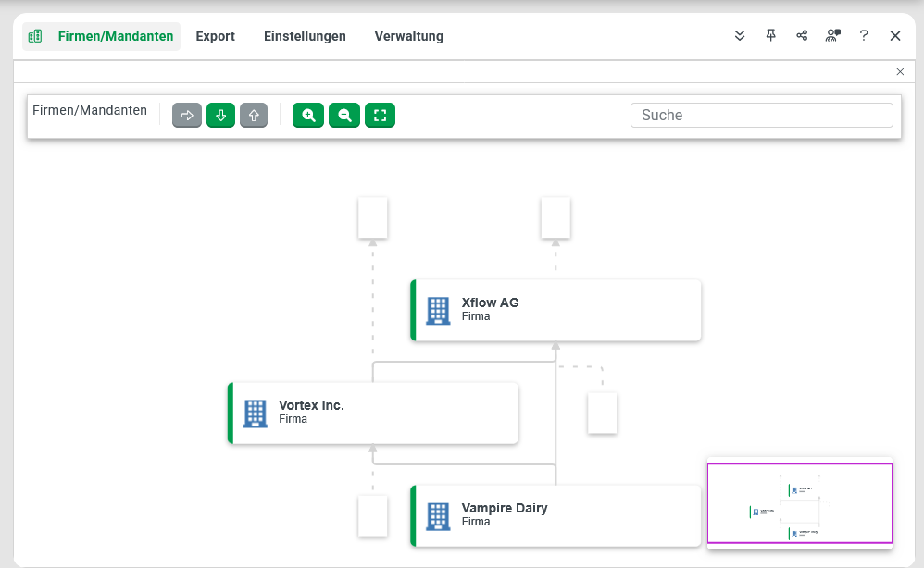Fit the diagram to the screen

click(380, 116)
